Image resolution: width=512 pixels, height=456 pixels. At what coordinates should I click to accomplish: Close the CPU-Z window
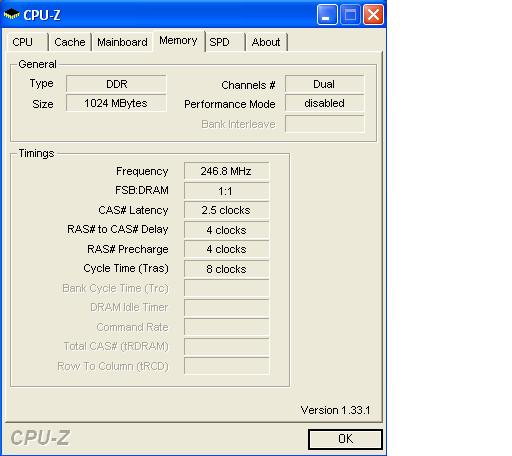pos(373,15)
